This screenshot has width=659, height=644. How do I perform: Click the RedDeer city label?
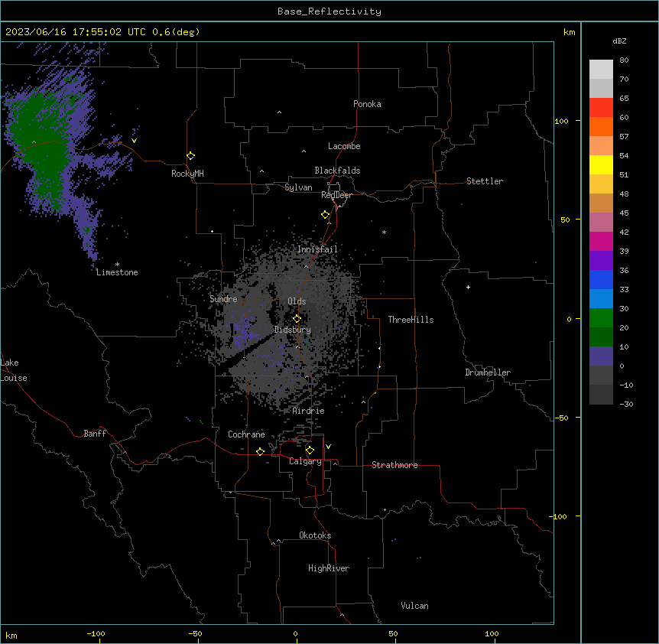(x=336, y=195)
